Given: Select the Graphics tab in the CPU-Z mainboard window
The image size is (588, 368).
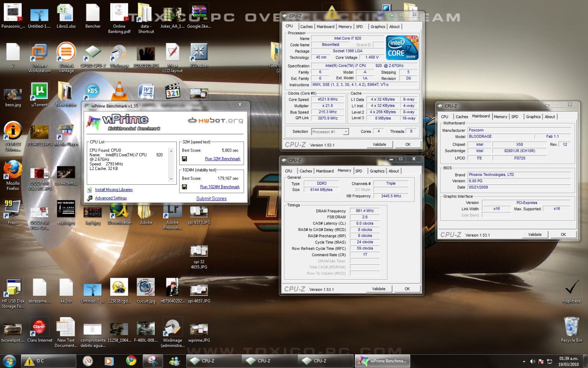Looking at the screenshot, I should 533,117.
